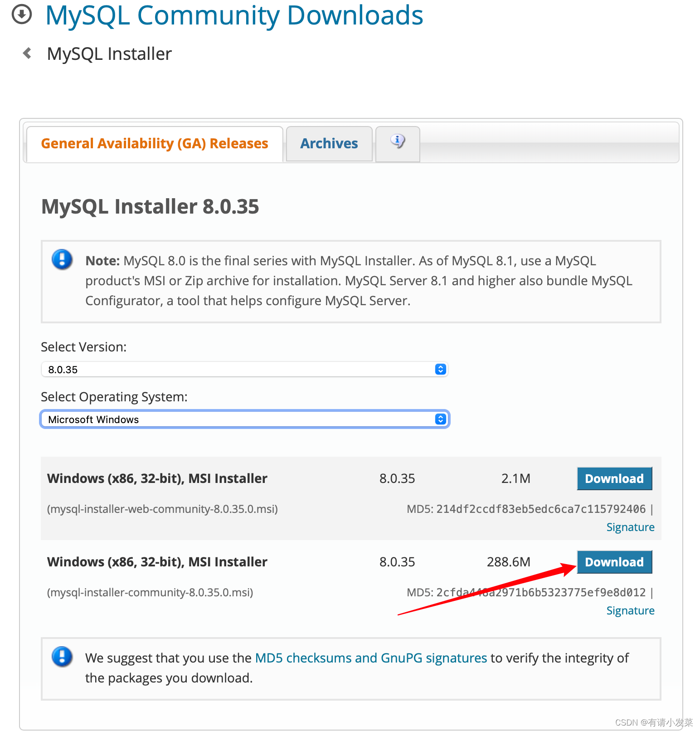Select the General Availability (GA) Releases tab
Viewport: 700px width, 731px height.
click(155, 144)
